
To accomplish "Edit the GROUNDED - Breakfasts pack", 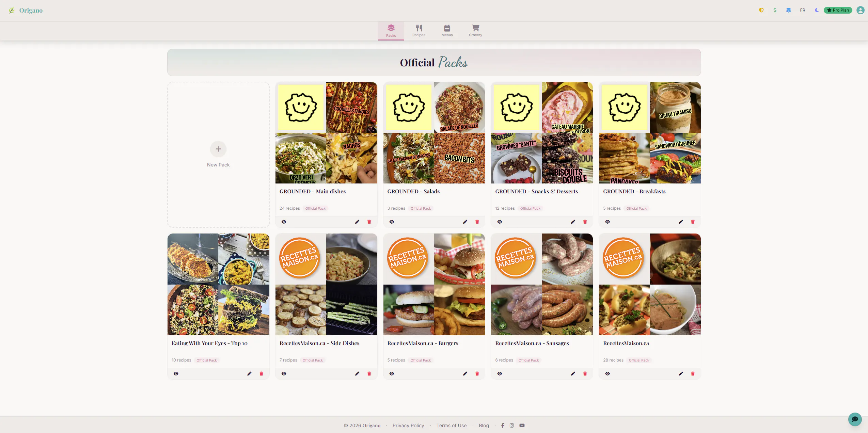I will (681, 222).
